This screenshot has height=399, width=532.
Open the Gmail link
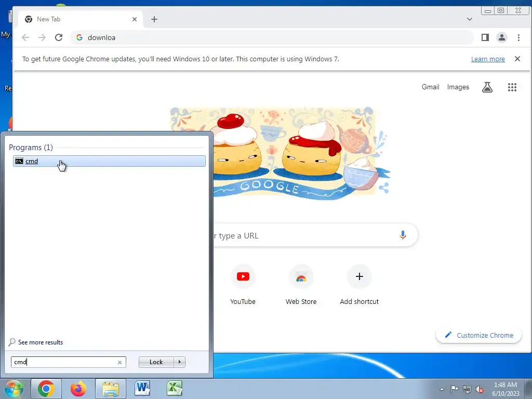tap(430, 87)
